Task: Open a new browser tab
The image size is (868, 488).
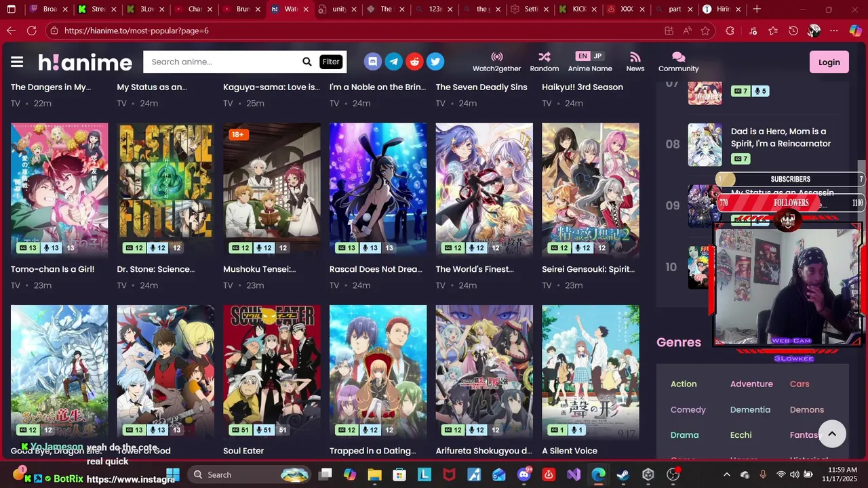Action: (757, 9)
